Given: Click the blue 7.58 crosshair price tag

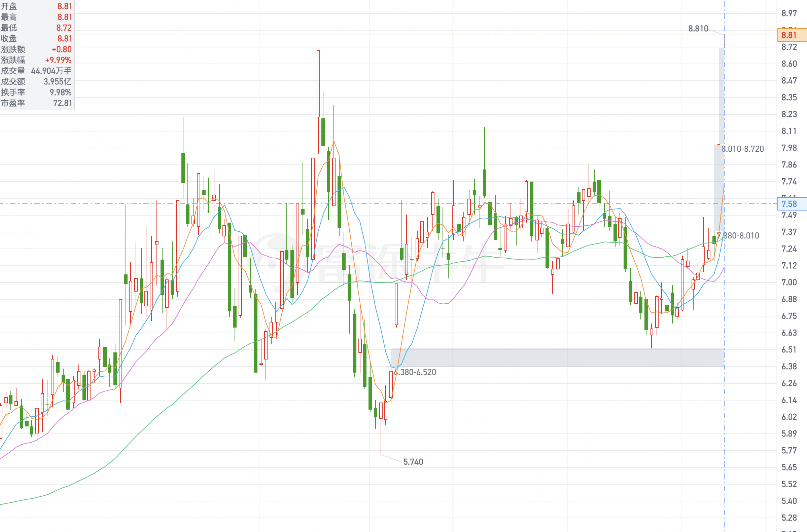Looking at the screenshot, I should (792, 204).
